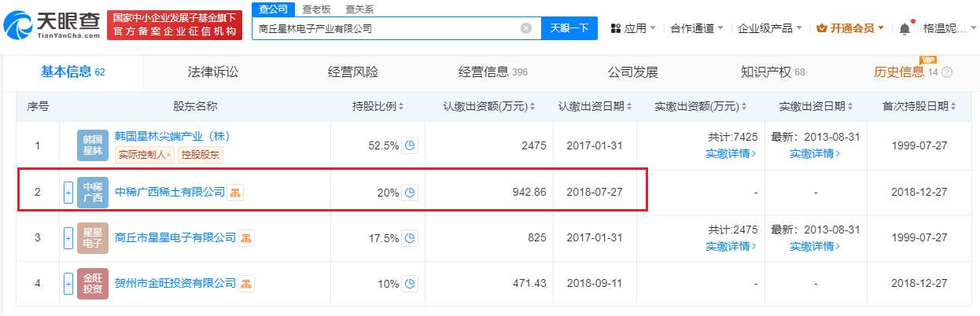Click the TianYanCha logo
This screenshot has width=980, height=316.
[x=52, y=27]
